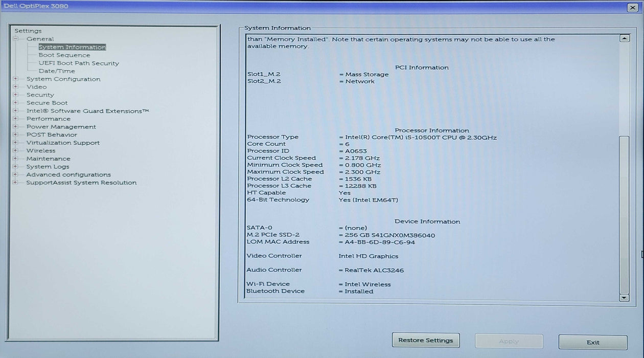Screen dimensions: 644x358
Task: Click Video Controller Intel HD Graphics
Action: (x=323, y=256)
